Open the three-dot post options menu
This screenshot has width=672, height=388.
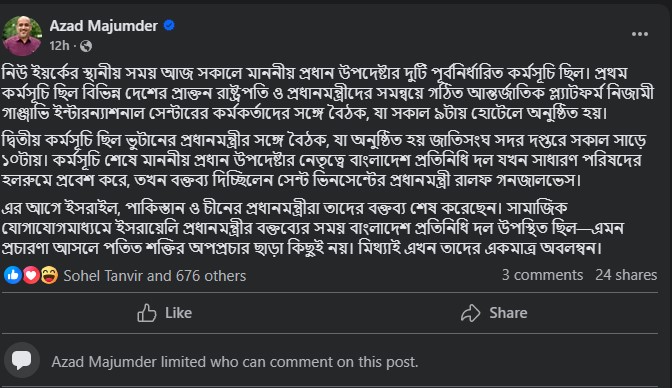[x=639, y=34]
